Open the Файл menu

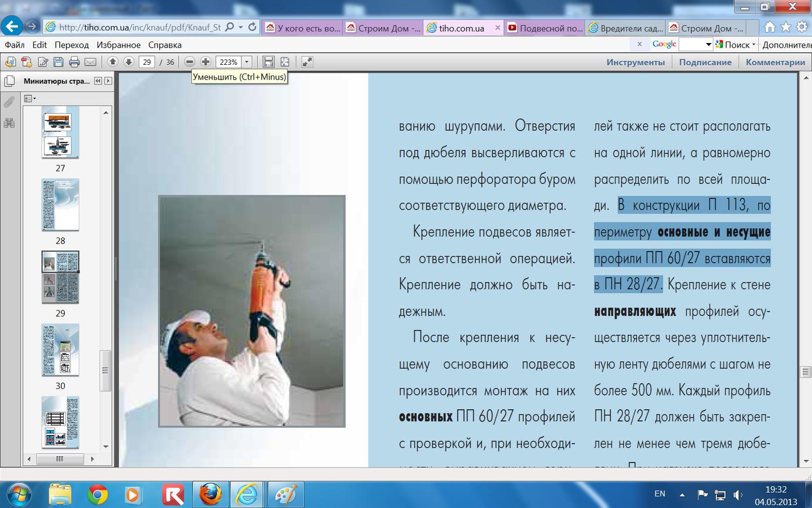tap(15, 45)
